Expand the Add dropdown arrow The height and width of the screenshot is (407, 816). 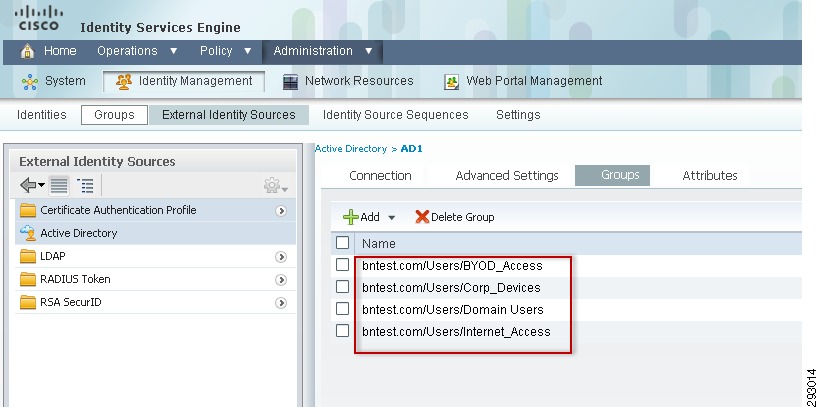pos(392,218)
